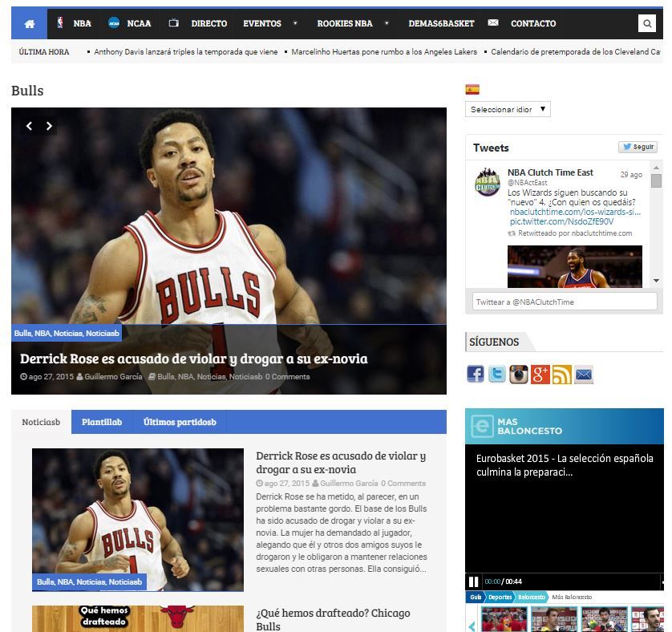Open Cleveland preseason calendar headline
Screen dimensions: 672x632
[x=576, y=52]
